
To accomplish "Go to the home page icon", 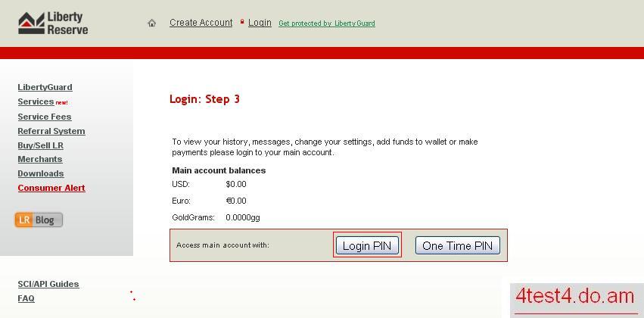I will [x=152, y=23].
